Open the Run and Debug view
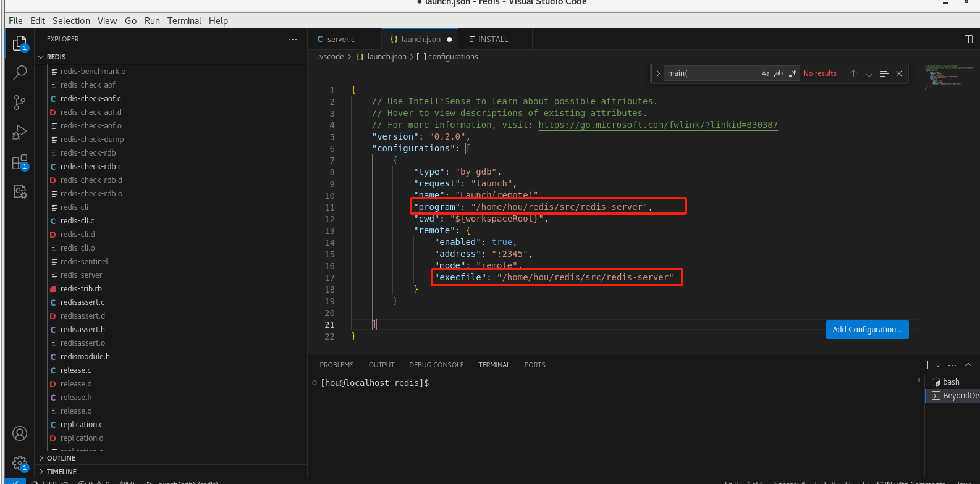980x484 pixels. click(x=20, y=132)
